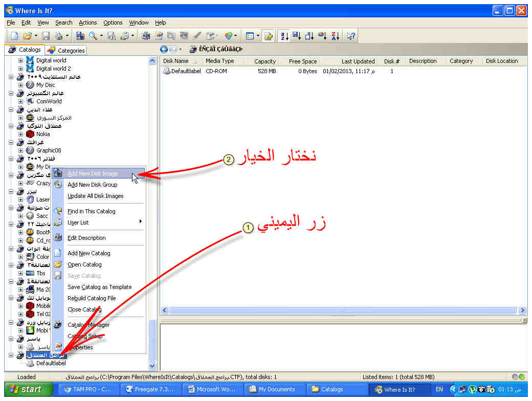
Task: Open Where Is It? from the taskbar
Action: pos(399,389)
